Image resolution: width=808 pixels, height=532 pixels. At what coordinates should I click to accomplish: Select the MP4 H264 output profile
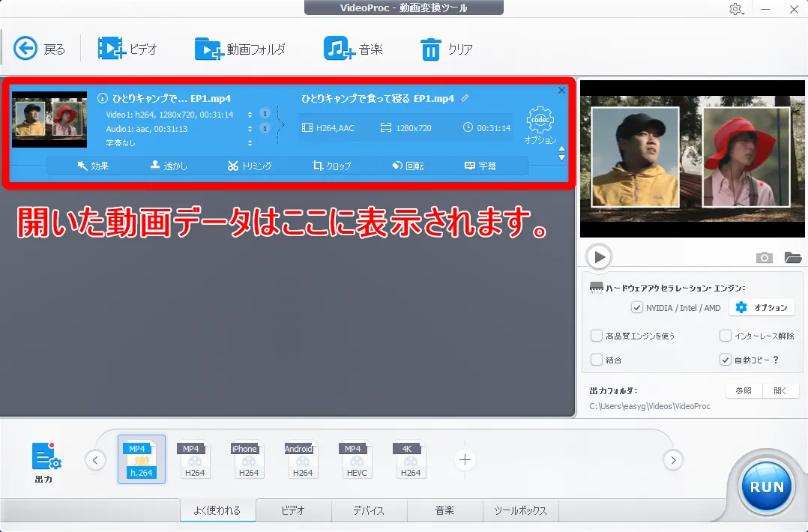point(195,459)
